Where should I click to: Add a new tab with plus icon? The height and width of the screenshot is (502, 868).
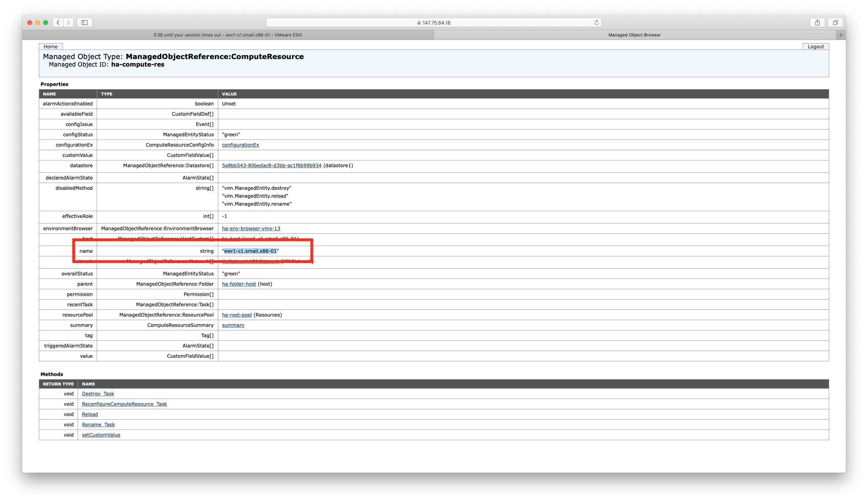[x=841, y=35]
